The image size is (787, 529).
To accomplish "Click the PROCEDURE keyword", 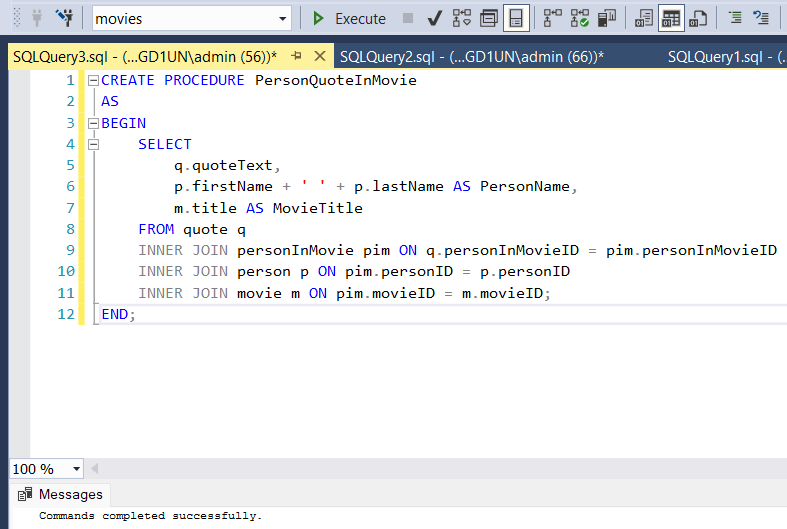I will pos(204,80).
